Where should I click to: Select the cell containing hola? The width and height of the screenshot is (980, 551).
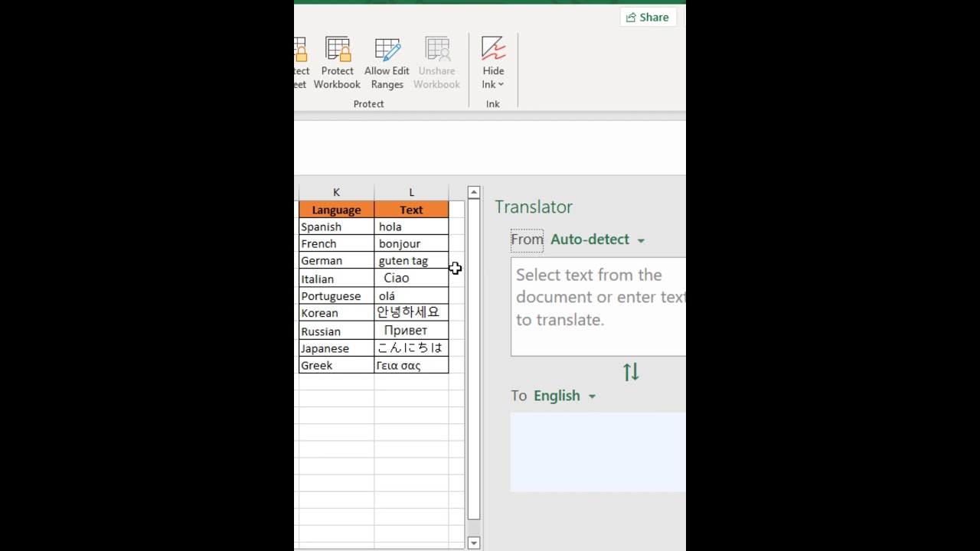pyautogui.click(x=411, y=227)
